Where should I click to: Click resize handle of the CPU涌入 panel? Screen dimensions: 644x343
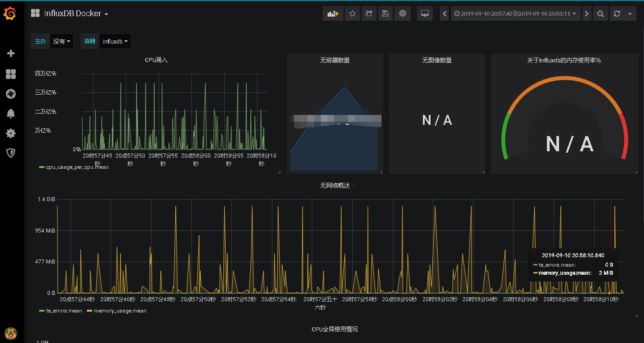(279, 171)
